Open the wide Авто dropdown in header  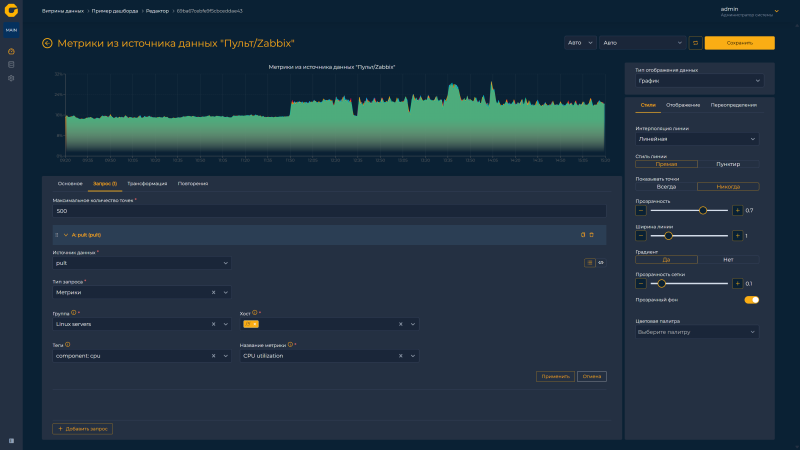pyautogui.click(x=642, y=43)
